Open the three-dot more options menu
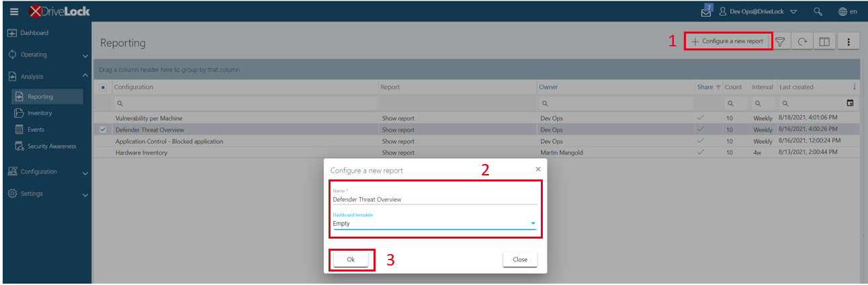This screenshot has width=868, height=285. [x=849, y=42]
